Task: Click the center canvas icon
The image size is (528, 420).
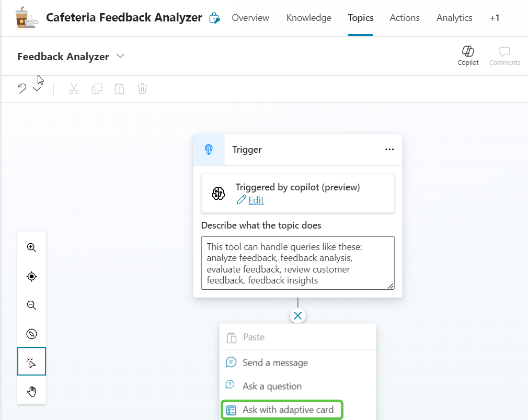Action: click(x=31, y=276)
